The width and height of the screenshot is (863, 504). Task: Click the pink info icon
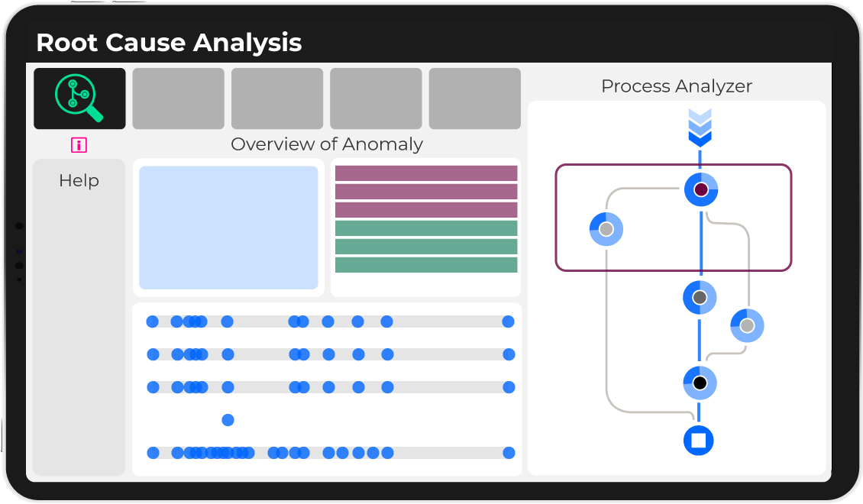point(79,145)
